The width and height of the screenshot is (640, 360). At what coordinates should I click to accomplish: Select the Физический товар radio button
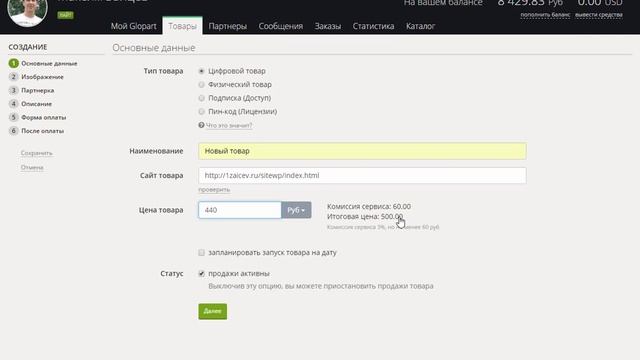pyautogui.click(x=201, y=84)
